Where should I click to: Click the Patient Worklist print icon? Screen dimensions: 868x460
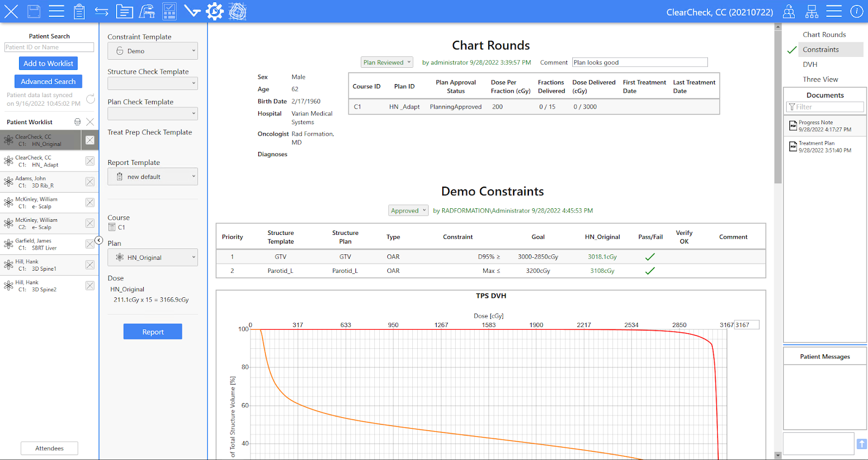[78, 122]
